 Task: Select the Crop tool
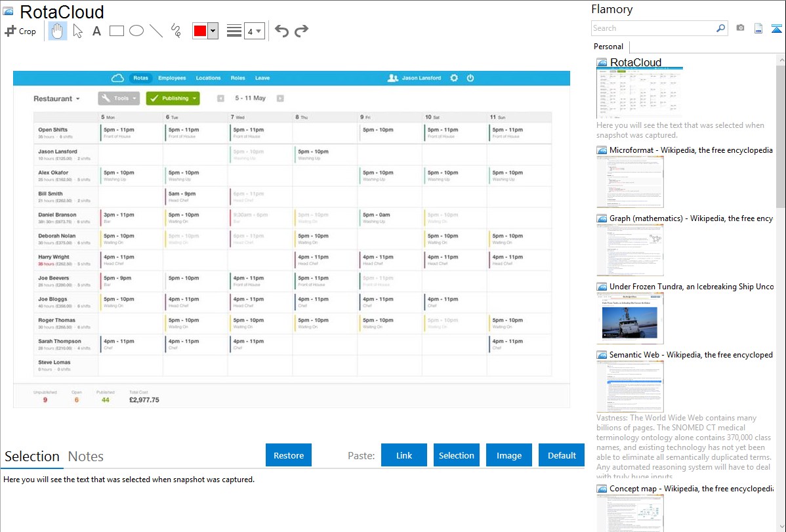click(20, 31)
